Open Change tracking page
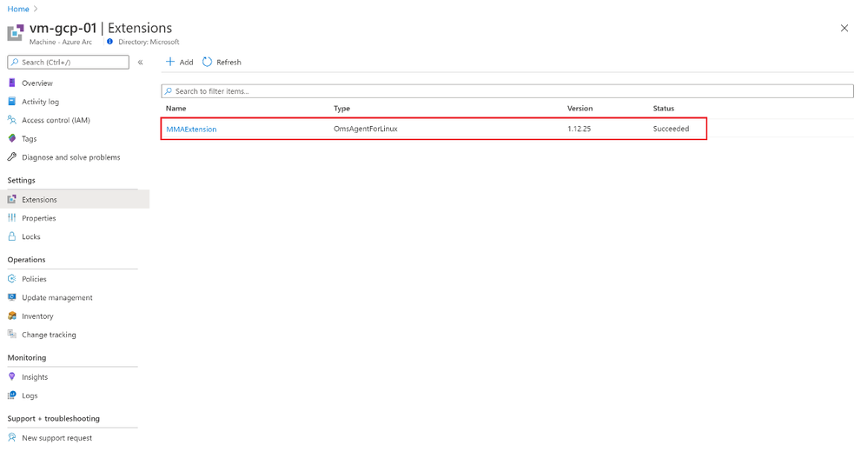 click(x=49, y=335)
